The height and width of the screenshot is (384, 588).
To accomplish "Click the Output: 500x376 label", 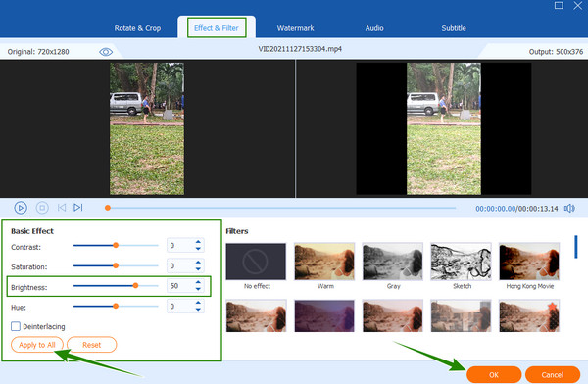I will tap(556, 52).
